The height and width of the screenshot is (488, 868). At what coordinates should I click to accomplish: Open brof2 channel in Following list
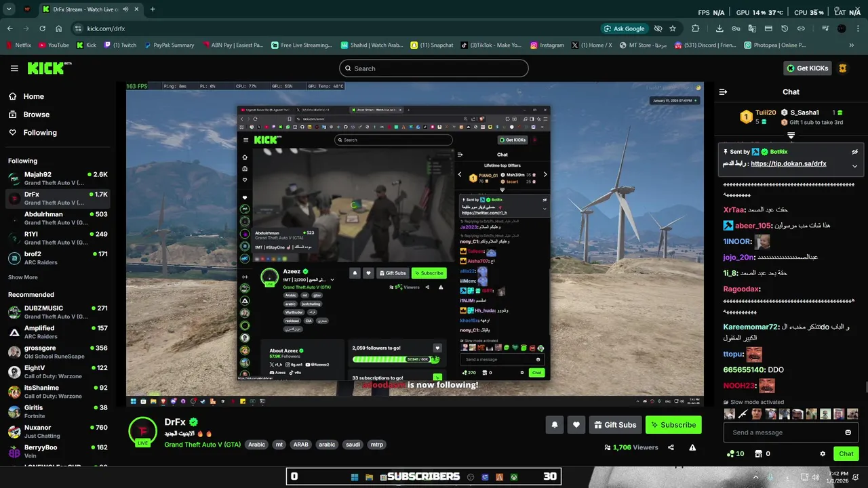tap(57, 258)
